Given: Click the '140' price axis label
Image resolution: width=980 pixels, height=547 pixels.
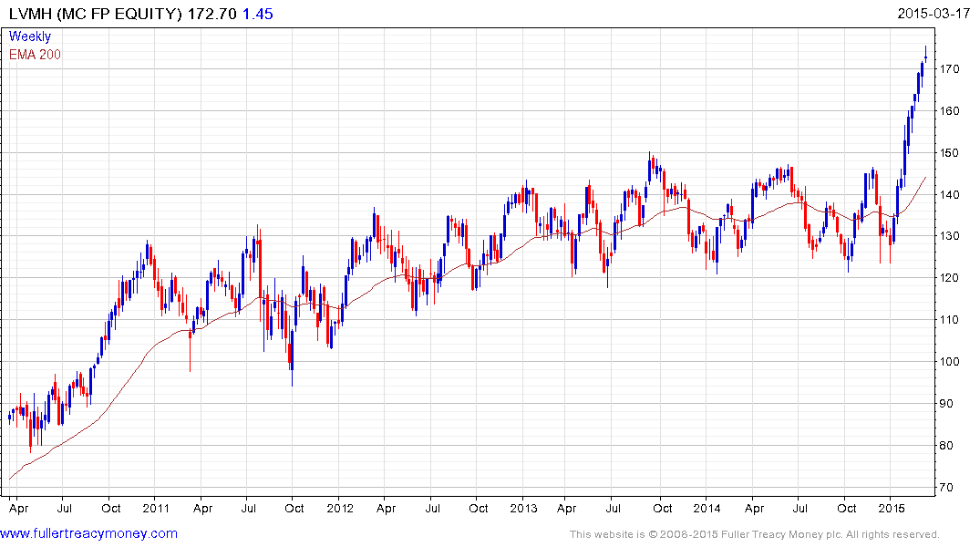Looking at the screenshot, I should tap(949, 195).
